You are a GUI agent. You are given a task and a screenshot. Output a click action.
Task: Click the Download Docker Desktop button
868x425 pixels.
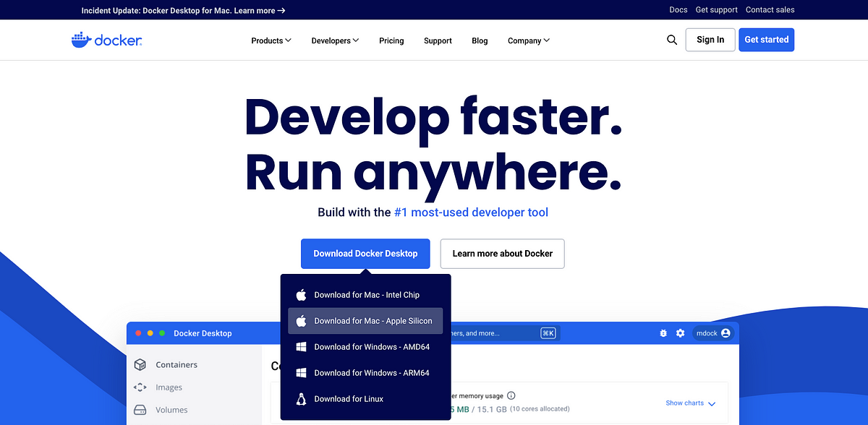click(x=365, y=254)
